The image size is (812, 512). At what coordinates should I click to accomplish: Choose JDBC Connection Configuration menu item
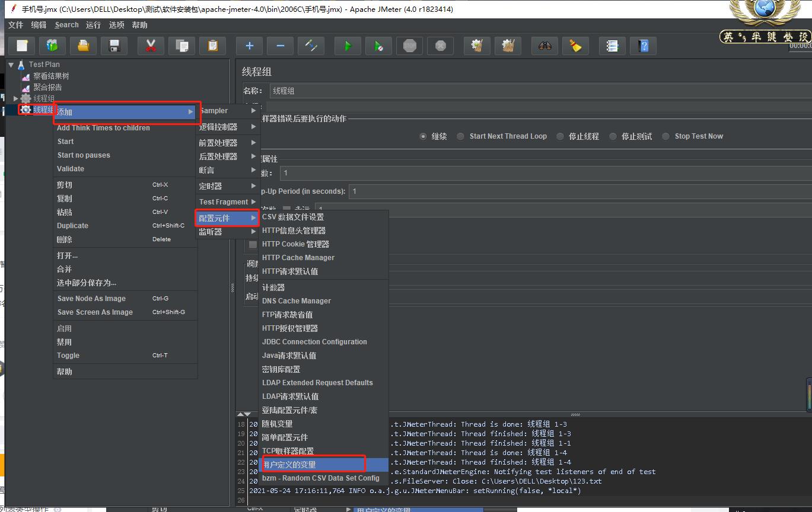324,342
